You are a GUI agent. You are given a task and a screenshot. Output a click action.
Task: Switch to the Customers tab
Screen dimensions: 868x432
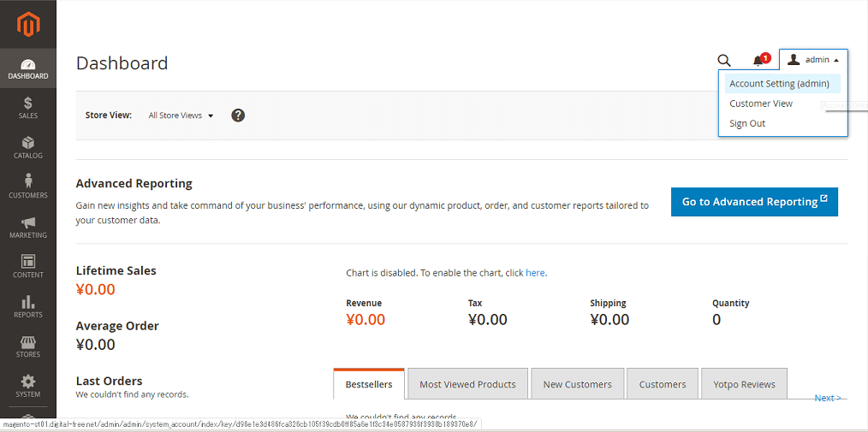pyautogui.click(x=663, y=384)
